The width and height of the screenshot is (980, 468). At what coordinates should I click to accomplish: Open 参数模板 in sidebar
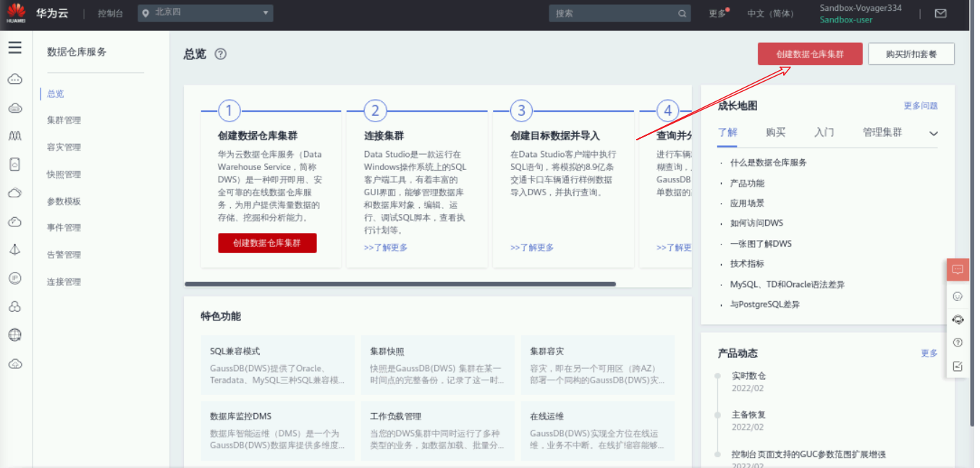[64, 201]
